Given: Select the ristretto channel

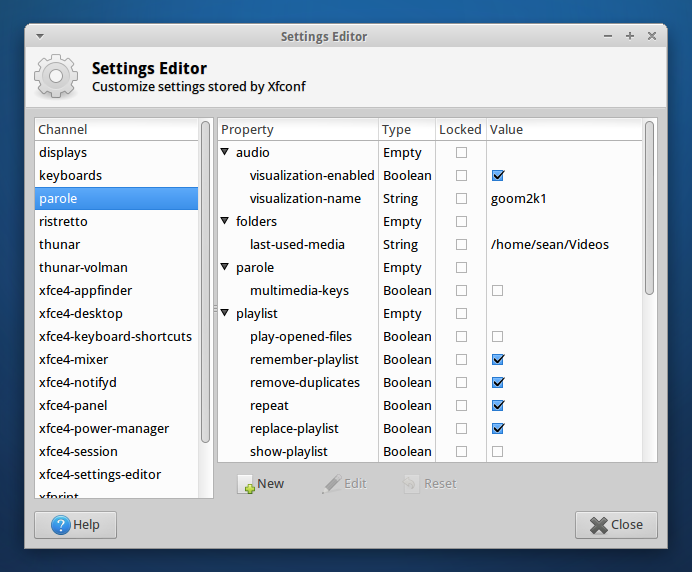Looking at the screenshot, I should pos(117,222).
